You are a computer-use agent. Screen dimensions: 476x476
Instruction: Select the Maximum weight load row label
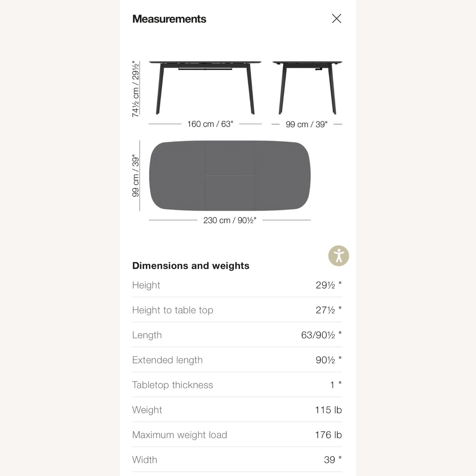click(180, 435)
